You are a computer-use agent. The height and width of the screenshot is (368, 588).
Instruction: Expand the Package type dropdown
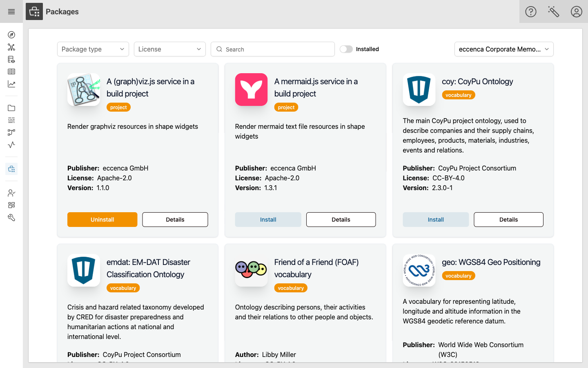[93, 49]
